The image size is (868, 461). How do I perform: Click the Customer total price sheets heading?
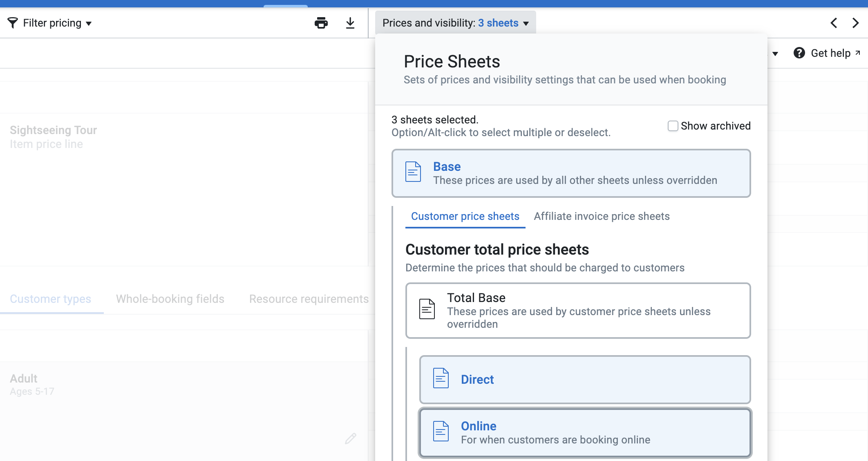click(497, 249)
